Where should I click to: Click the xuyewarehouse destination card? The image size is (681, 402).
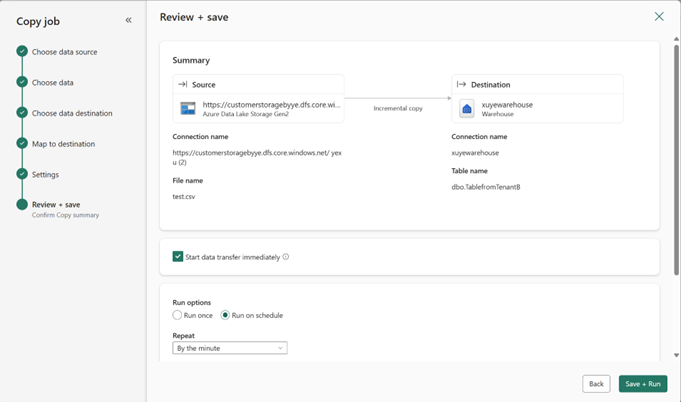tap(537, 98)
